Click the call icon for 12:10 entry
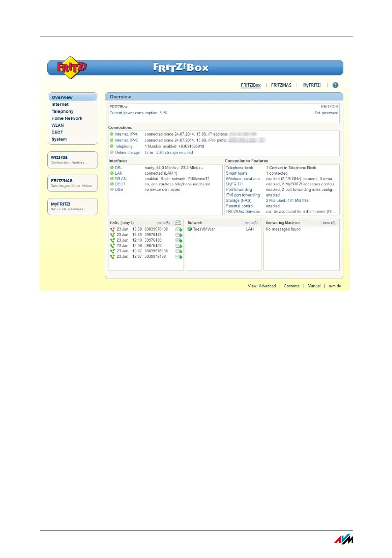Image resolution: width=392 pixels, height=558 pixels. point(112,240)
